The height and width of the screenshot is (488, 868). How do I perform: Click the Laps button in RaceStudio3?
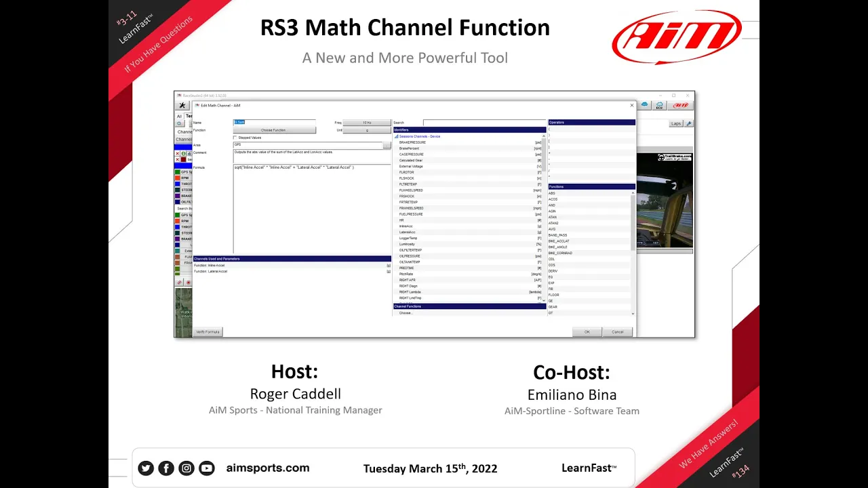(676, 123)
